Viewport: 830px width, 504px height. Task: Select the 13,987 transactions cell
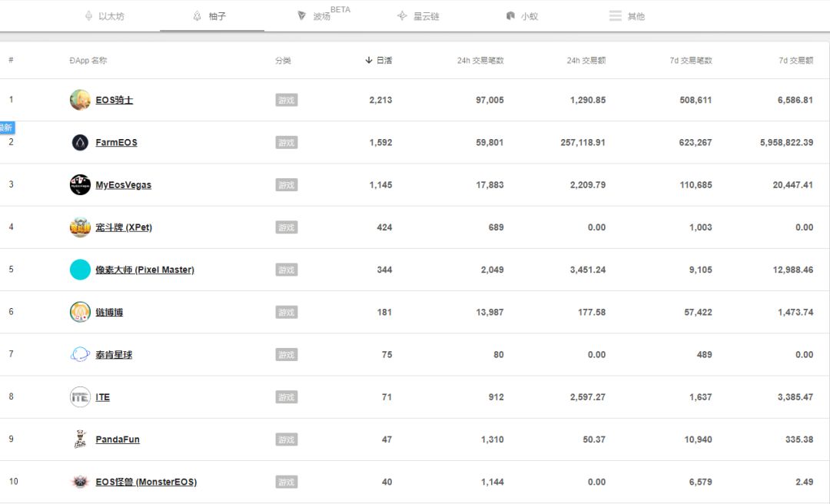490,313
